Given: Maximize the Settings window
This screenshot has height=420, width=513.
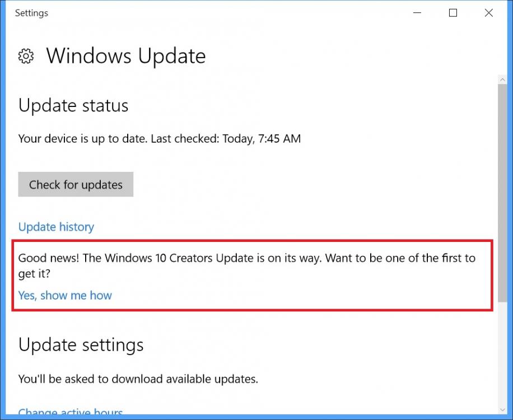Looking at the screenshot, I should [x=453, y=13].
